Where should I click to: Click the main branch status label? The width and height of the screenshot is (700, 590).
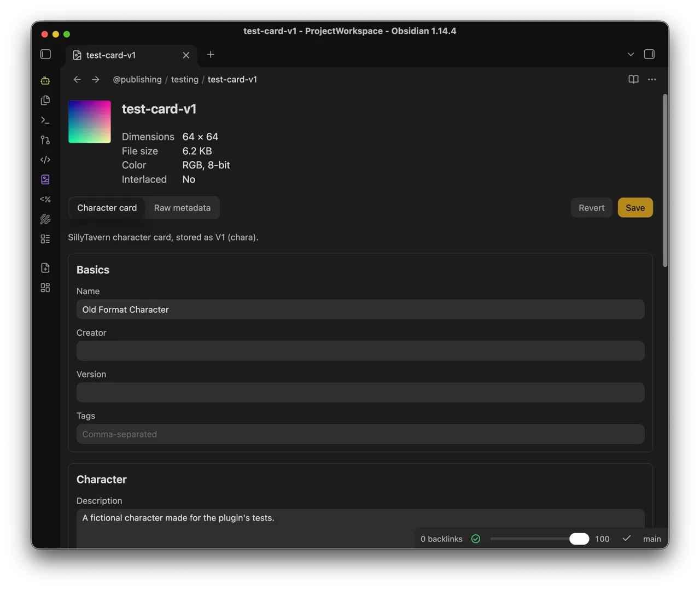(x=652, y=539)
